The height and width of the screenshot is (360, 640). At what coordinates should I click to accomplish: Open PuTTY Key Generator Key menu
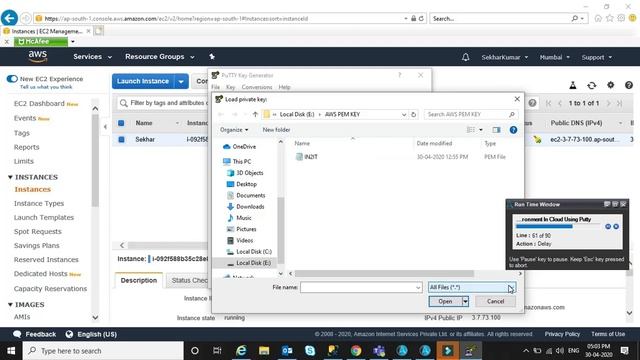[x=230, y=87]
